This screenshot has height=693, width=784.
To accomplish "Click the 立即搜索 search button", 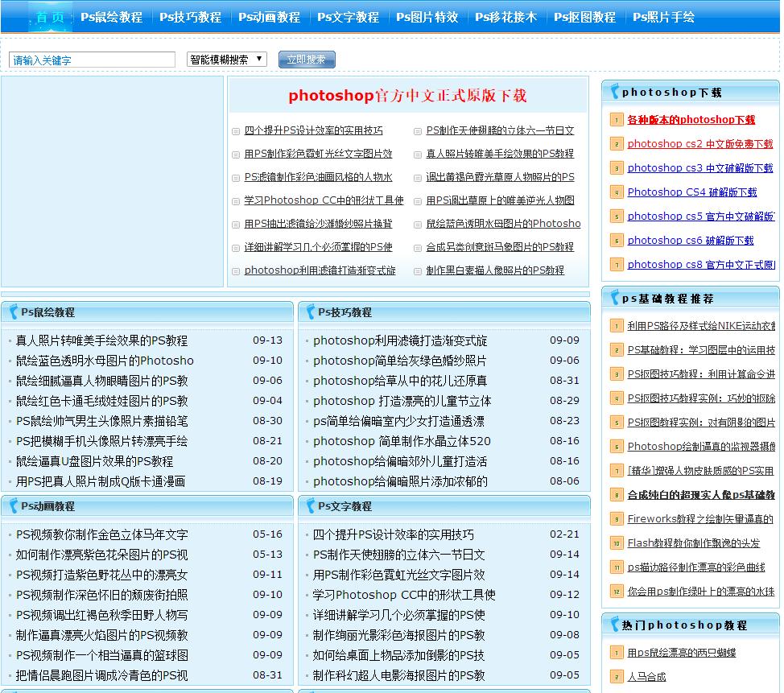I will [x=306, y=59].
